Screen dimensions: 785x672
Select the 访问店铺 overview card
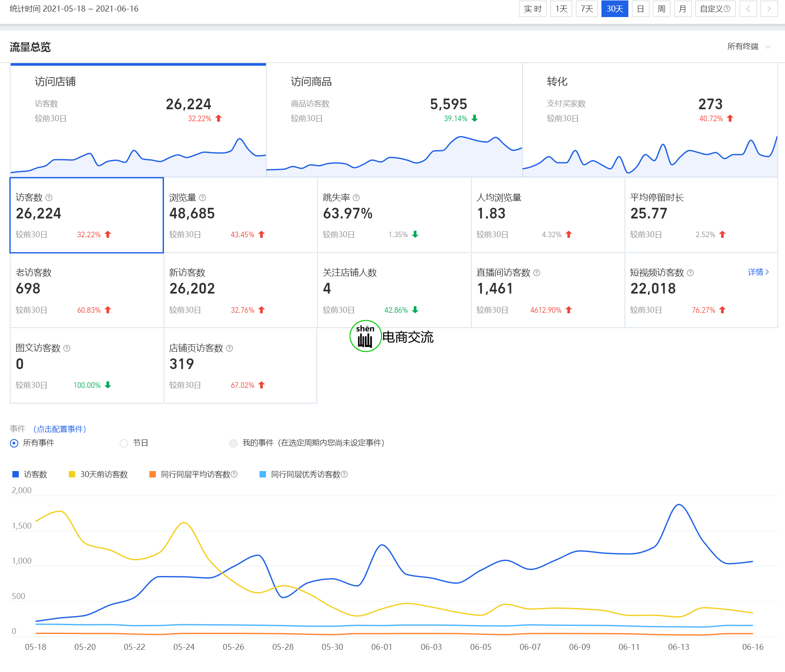click(138, 120)
